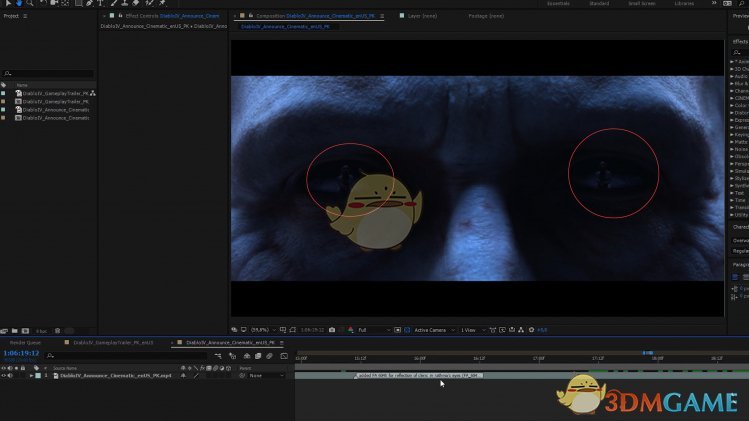Select the Roto Brush tool
Viewport: 749px width, 421px height.
[x=149, y=3]
